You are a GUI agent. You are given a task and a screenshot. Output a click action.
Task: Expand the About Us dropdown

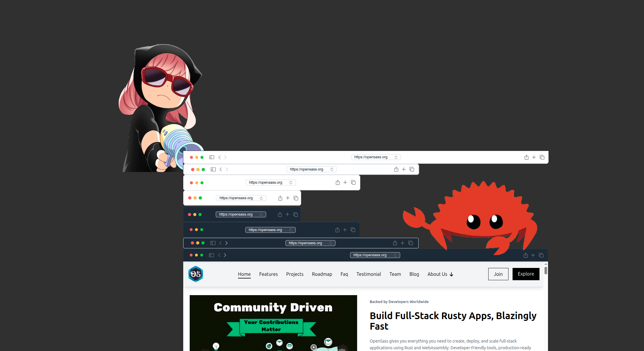(440, 274)
